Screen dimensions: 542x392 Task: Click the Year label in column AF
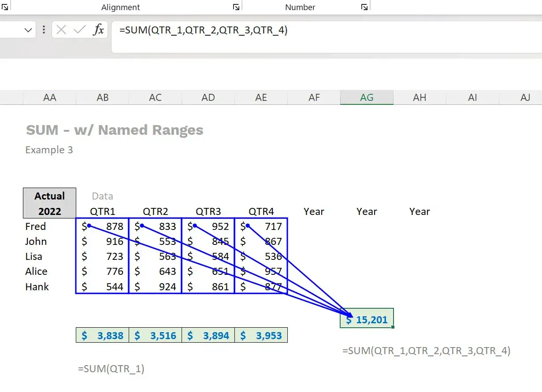tap(314, 211)
